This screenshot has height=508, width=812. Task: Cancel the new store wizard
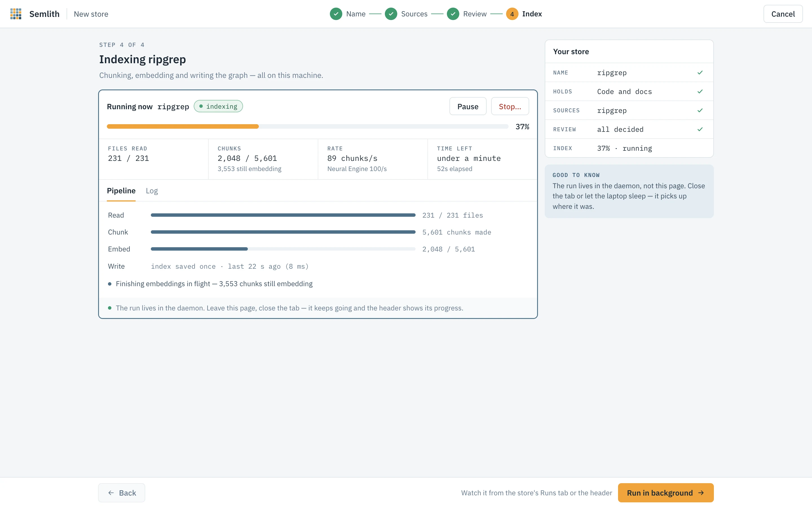(x=783, y=14)
